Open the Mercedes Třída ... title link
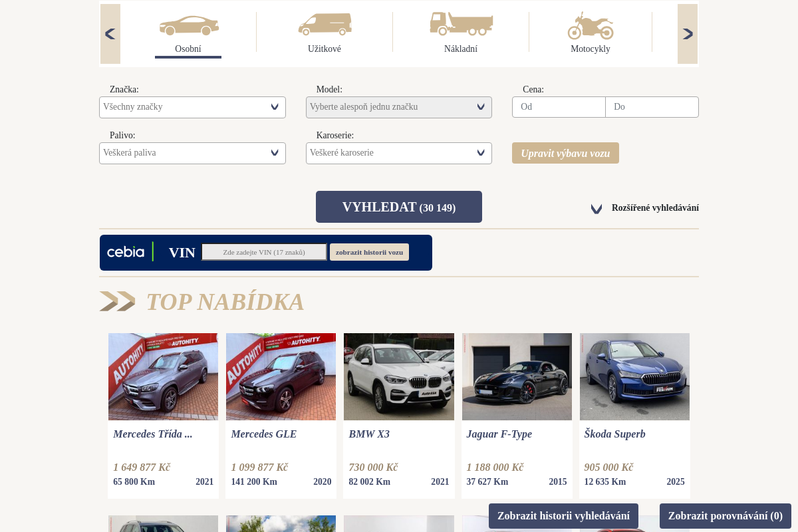 (x=152, y=434)
